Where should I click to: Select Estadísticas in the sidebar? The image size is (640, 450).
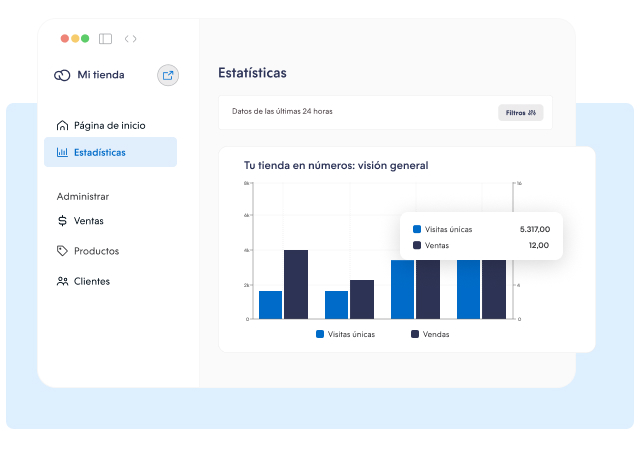pos(110,152)
